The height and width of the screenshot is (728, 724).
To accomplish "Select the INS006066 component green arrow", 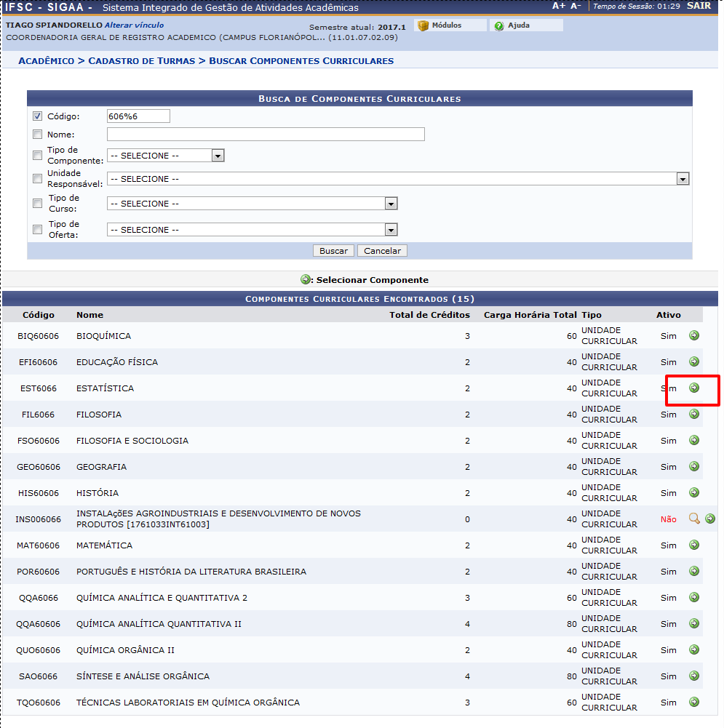I will pos(710,519).
